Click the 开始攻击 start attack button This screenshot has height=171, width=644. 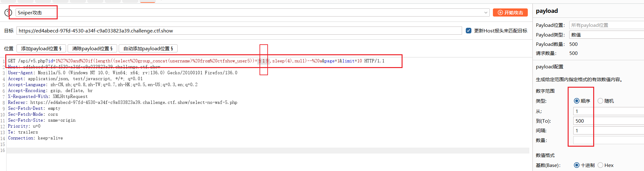[510, 12]
